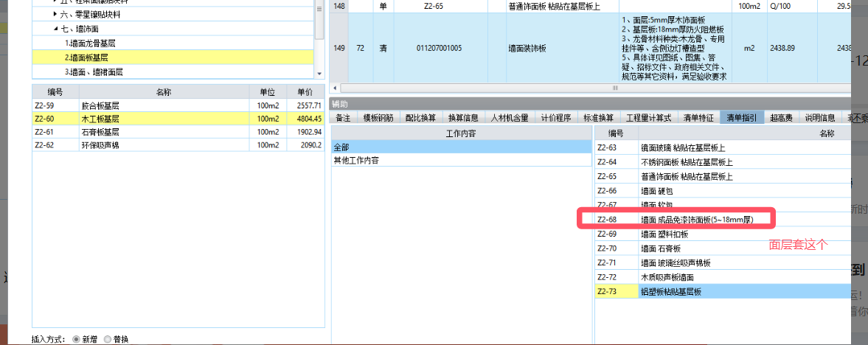
Task: Switch to the 清单指引 tab
Action: [742, 117]
